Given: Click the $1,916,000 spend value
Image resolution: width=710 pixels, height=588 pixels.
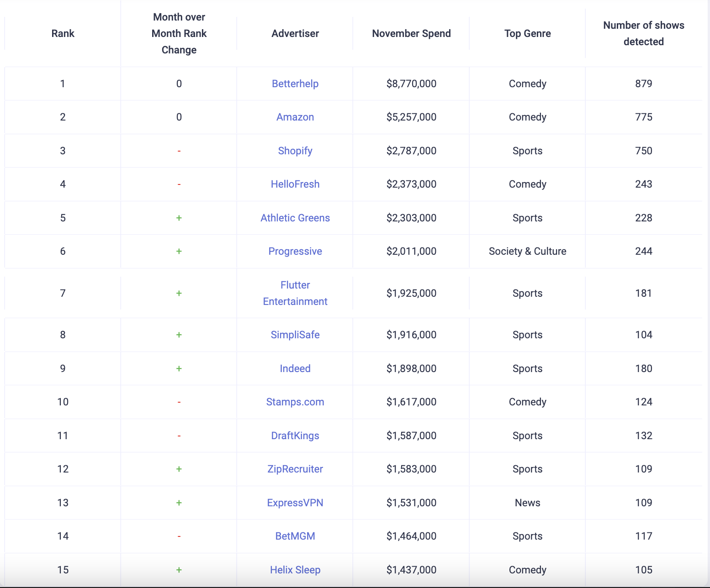Looking at the screenshot, I should (411, 335).
